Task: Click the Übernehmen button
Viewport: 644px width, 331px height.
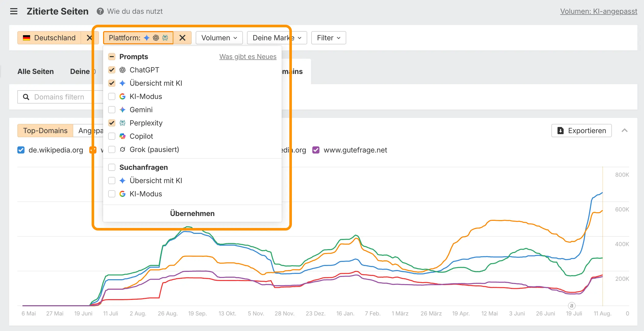Action: click(192, 213)
